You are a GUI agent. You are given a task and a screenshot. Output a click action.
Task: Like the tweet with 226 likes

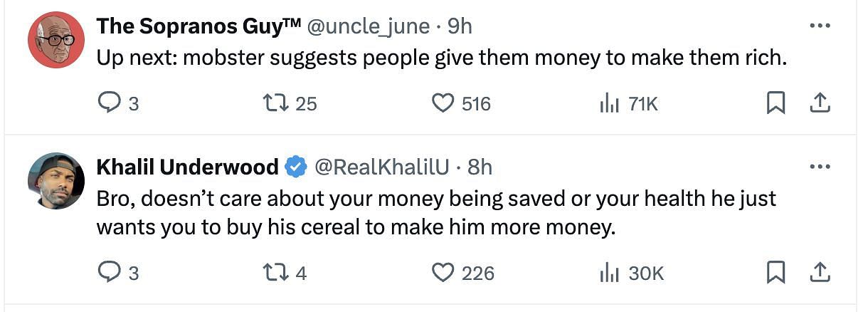click(443, 272)
